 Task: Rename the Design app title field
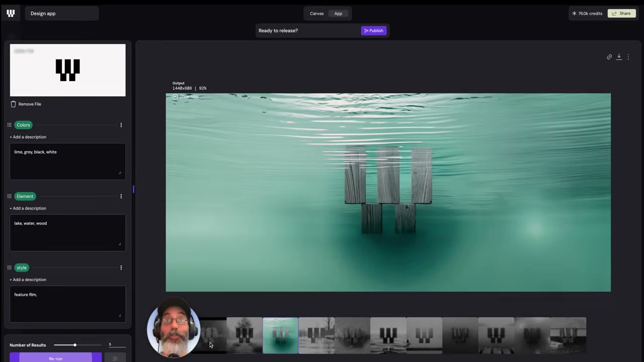[61, 14]
